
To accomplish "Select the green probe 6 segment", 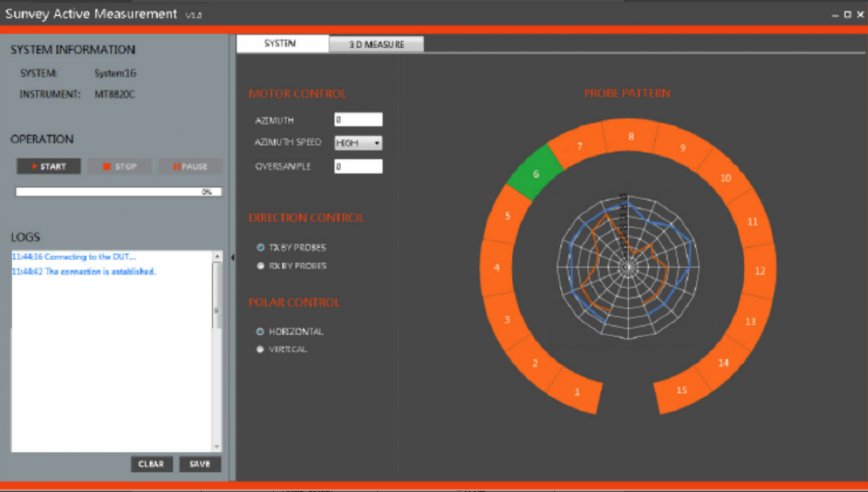I will click(x=536, y=173).
